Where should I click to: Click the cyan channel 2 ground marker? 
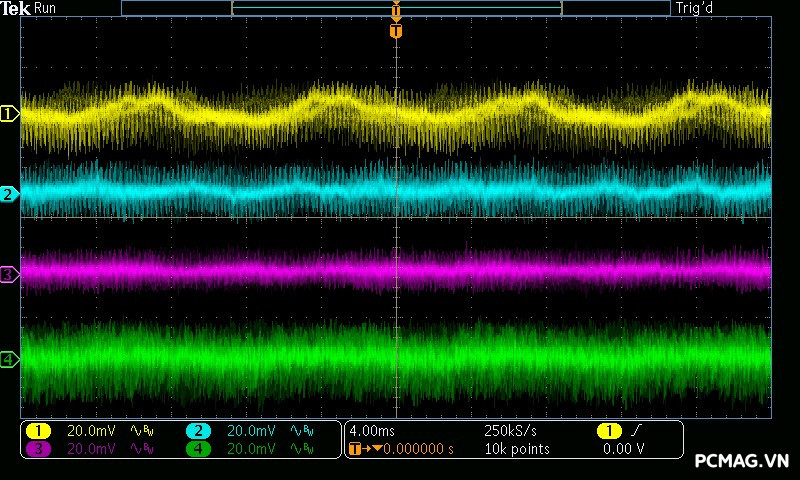(9, 194)
